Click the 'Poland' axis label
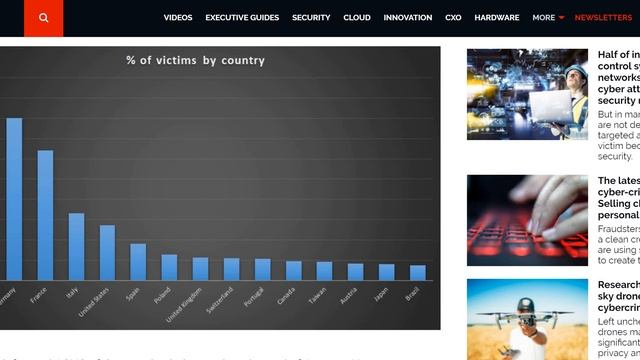640x360 pixels. tap(162, 295)
